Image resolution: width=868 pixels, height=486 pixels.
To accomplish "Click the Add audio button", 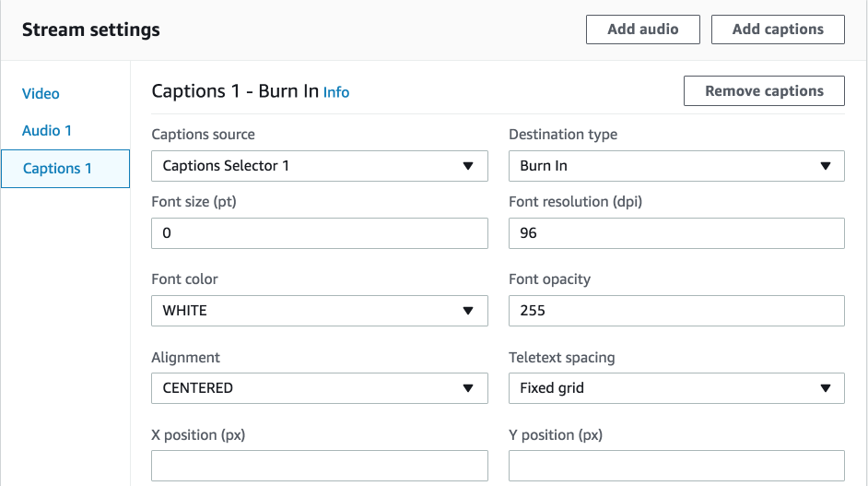I will pos(642,30).
